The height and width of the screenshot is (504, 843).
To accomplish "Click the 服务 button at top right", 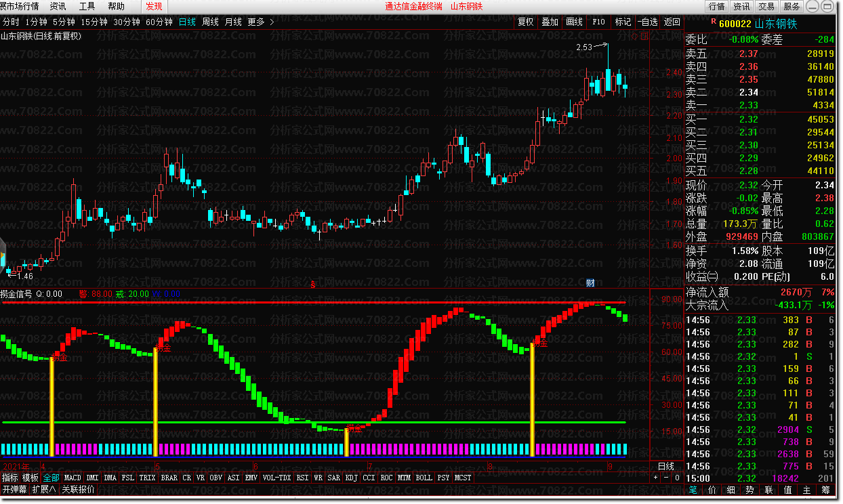I will click(x=791, y=6).
